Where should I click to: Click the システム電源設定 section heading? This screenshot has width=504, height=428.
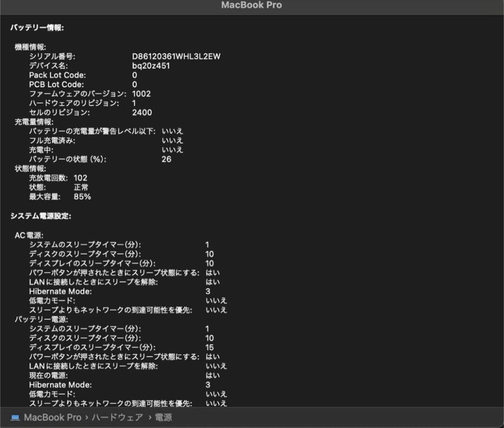[41, 216]
